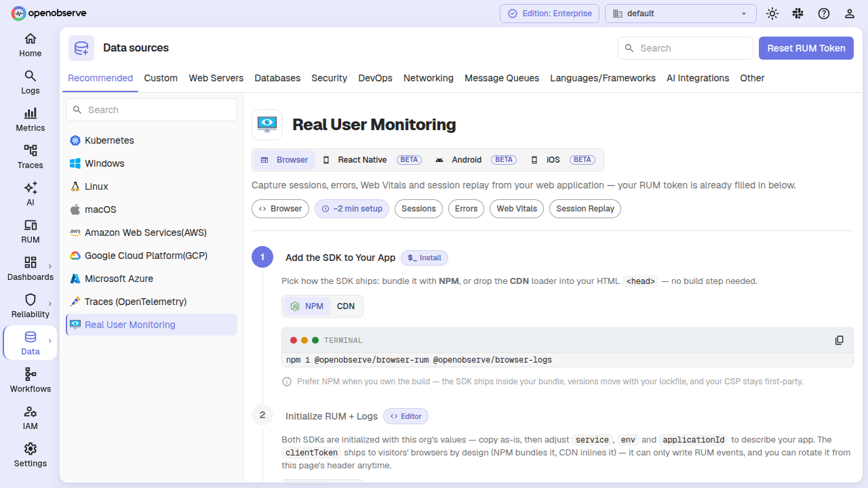Open the organization default dropdown
This screenshot has height=488, width=868.
click(680, 14)
